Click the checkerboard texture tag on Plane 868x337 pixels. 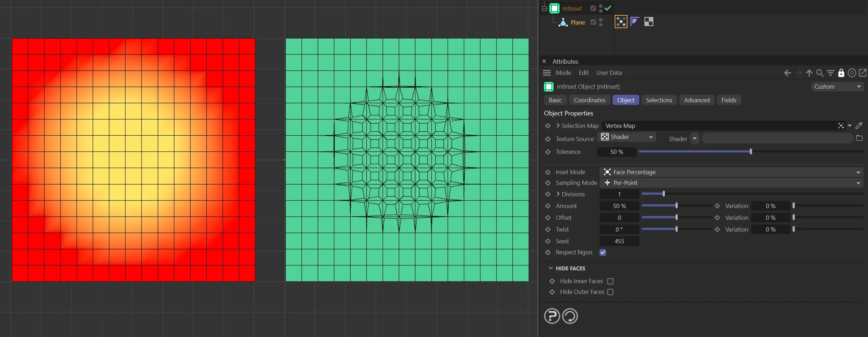[649, 22]
